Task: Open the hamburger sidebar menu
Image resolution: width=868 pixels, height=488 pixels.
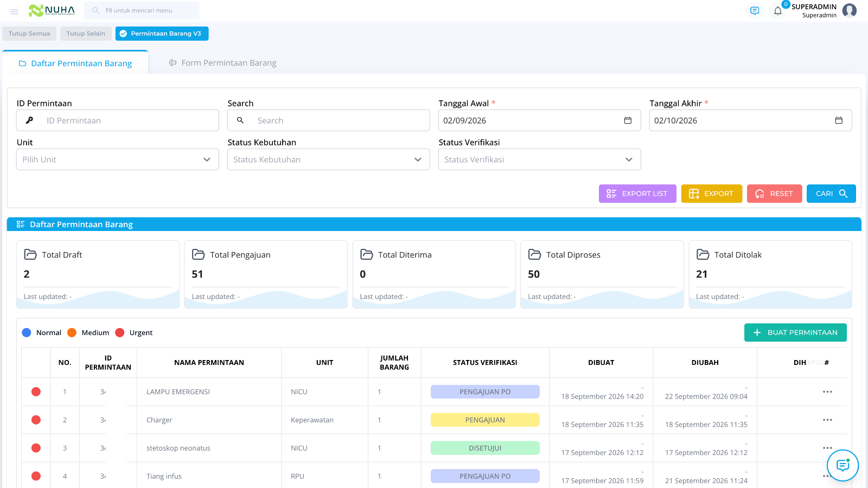Action: pos(15,11)
